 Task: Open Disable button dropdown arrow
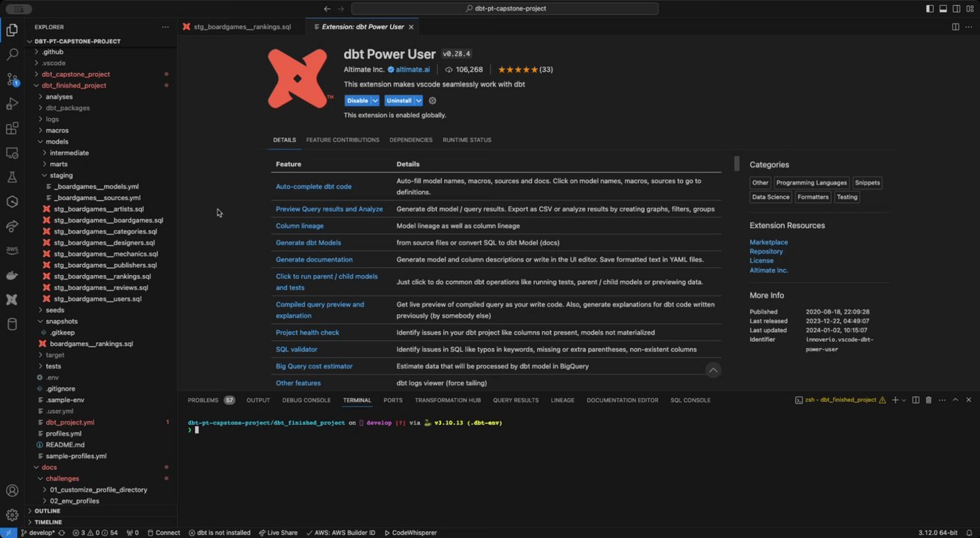tap(375, 101)
